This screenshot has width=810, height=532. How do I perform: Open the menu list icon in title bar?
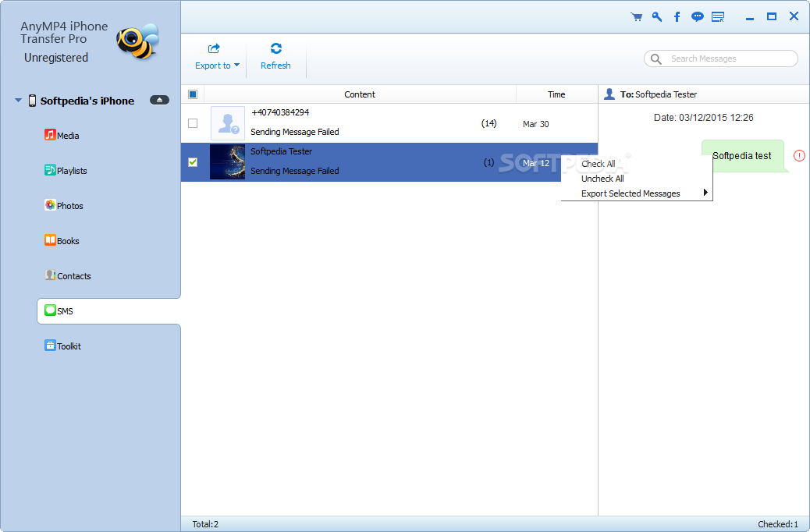tap(718, 17)
